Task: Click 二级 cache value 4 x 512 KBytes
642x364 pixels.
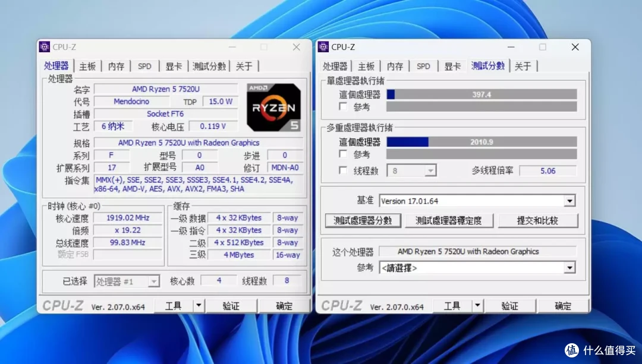Action: pyautogui.click(x=239, y=242)
